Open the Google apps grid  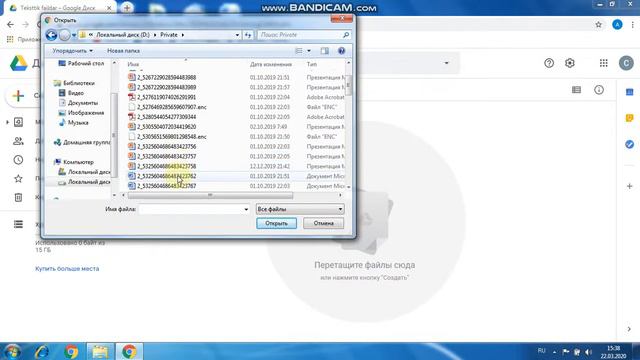tap(604, 63)
